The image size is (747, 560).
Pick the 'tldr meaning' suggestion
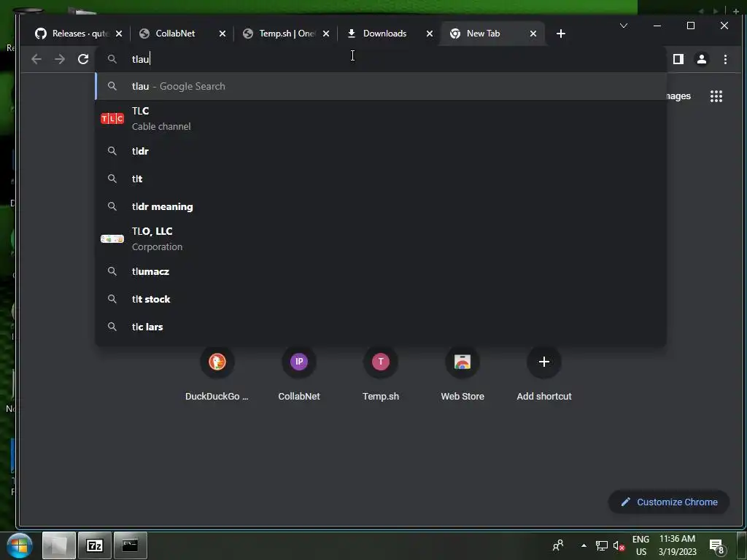click(x=381, y=206)
